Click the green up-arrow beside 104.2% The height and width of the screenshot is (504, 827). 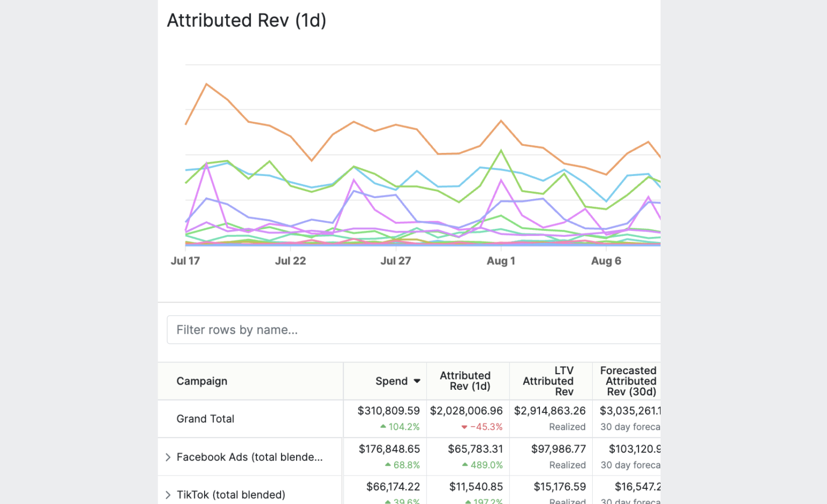383,426
